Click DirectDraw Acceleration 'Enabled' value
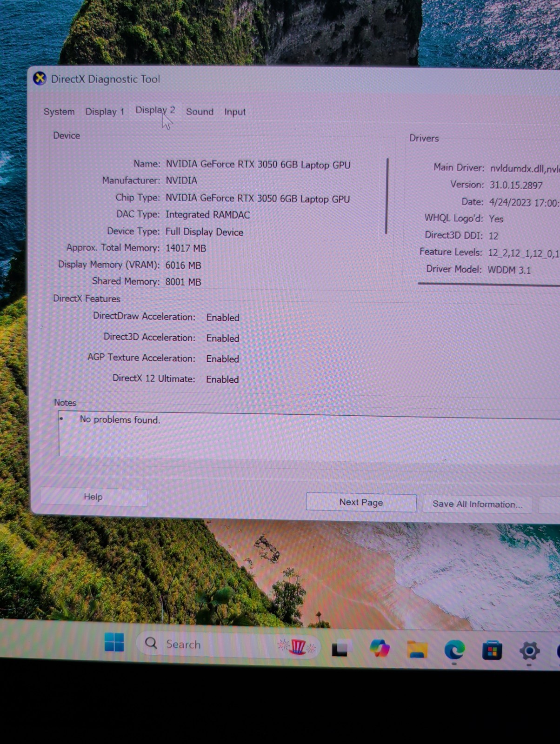Screen dimensions: 560x744 click(x=223, y=318)
